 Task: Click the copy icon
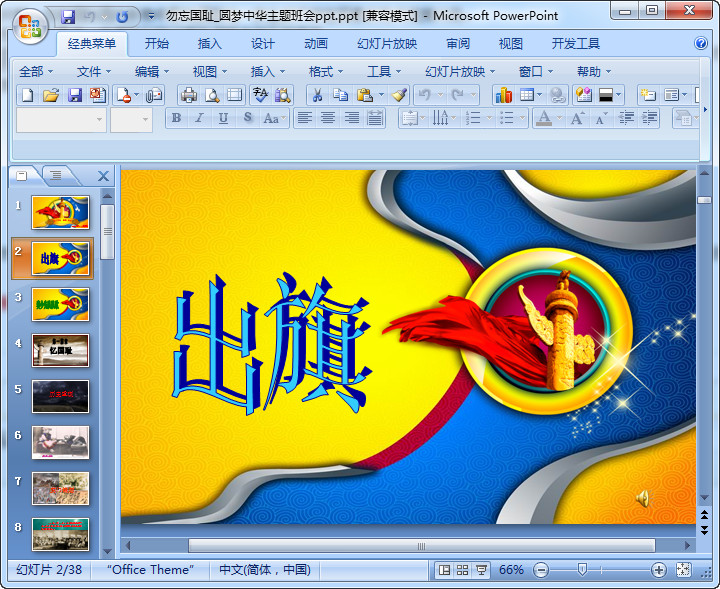(340, 95)
